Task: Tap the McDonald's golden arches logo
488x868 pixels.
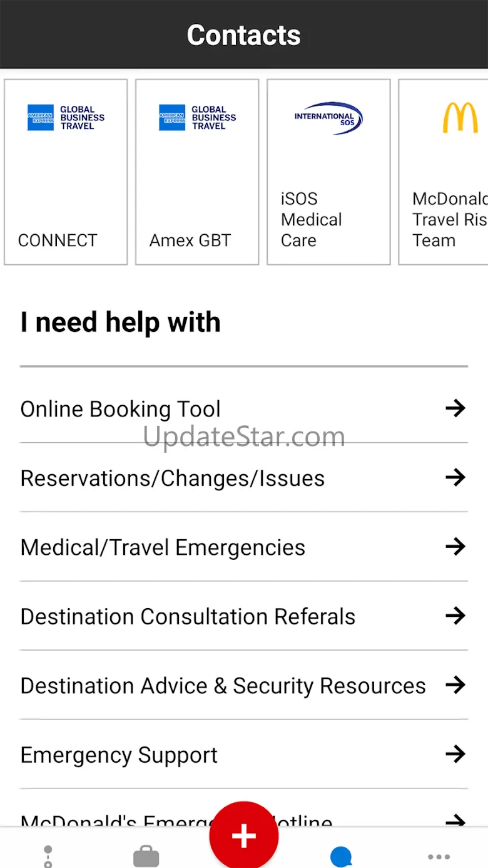Action: pos(460,118)
